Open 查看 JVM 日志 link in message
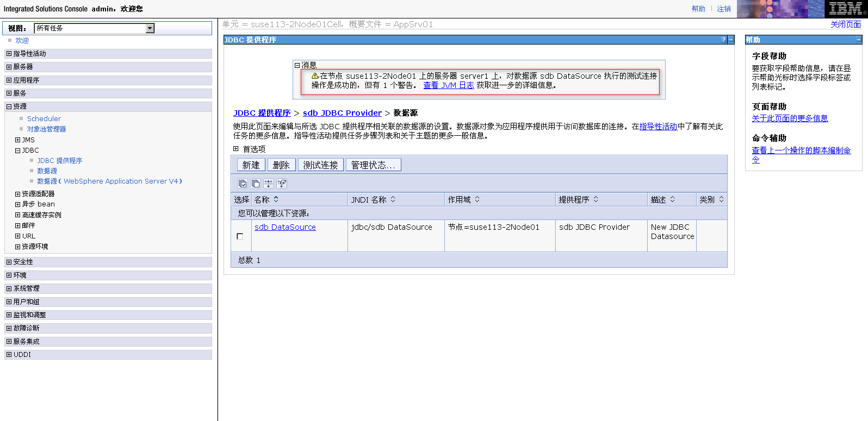This screenshot has width=868, height=421. [449, 85]
